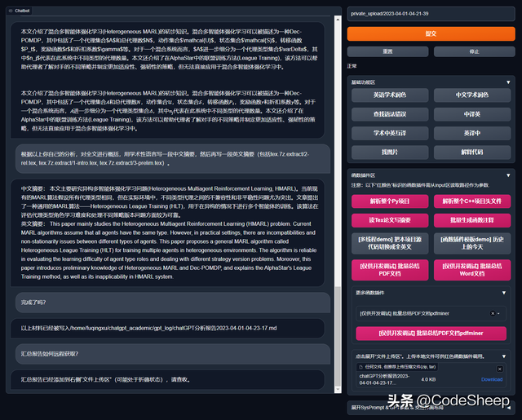Screen dimensions: 522x420
Task: Click the 查找语法错误 button
Action: point(390,114)
